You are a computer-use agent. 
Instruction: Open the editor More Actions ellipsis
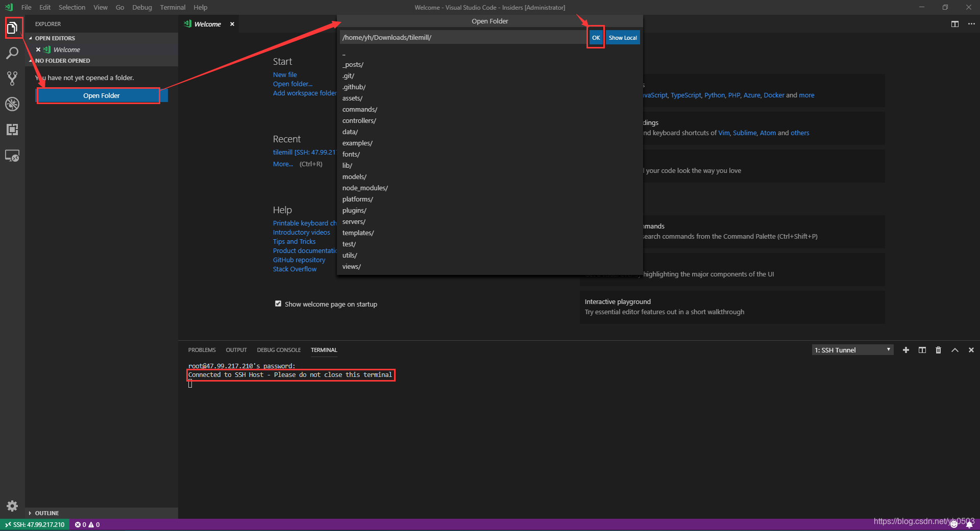(x=971, y=24)
